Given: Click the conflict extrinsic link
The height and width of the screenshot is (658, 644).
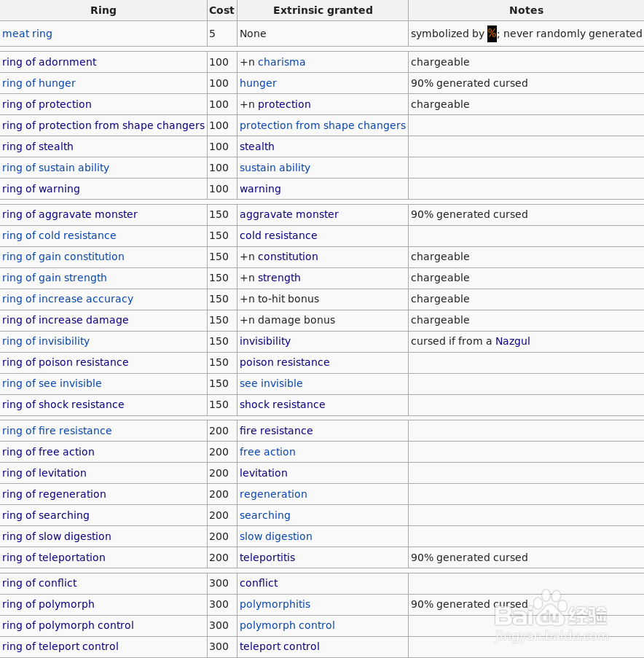Looking at the screenshot, I should [259, 583].
